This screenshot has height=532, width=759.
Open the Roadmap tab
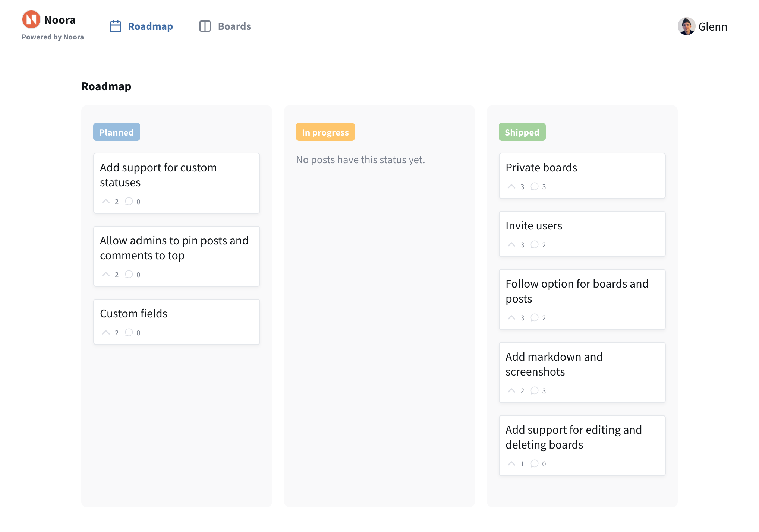[x=150, y=26]
